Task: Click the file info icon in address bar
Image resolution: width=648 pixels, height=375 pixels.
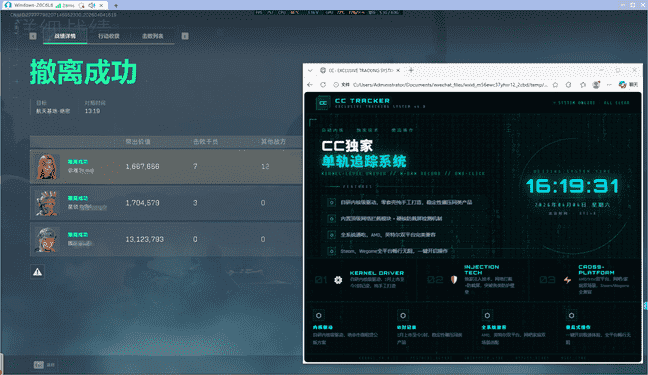Action: (336, 85)
